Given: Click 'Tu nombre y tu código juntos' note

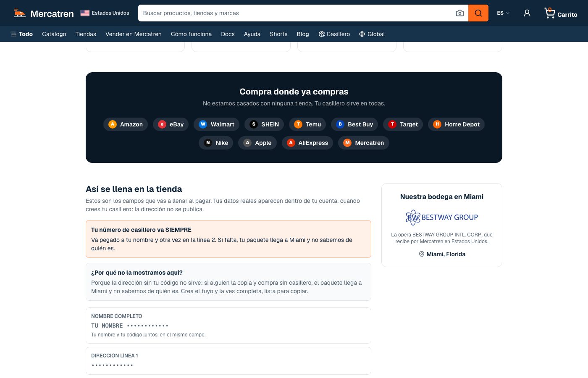Looking at the screenshot, I should click(148, 335).
